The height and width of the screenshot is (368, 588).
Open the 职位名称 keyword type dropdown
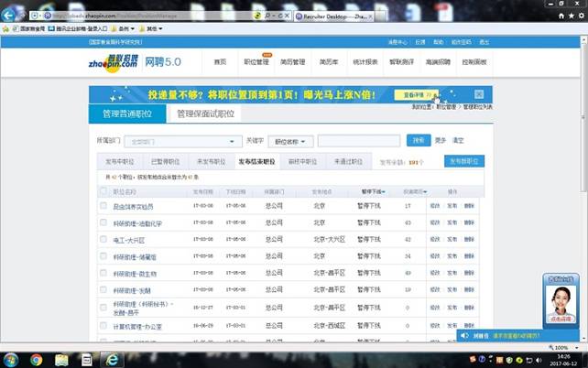pos(293,141)
